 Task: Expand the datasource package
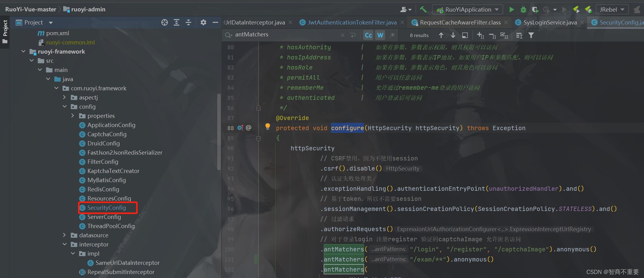[x=65, y=235]
